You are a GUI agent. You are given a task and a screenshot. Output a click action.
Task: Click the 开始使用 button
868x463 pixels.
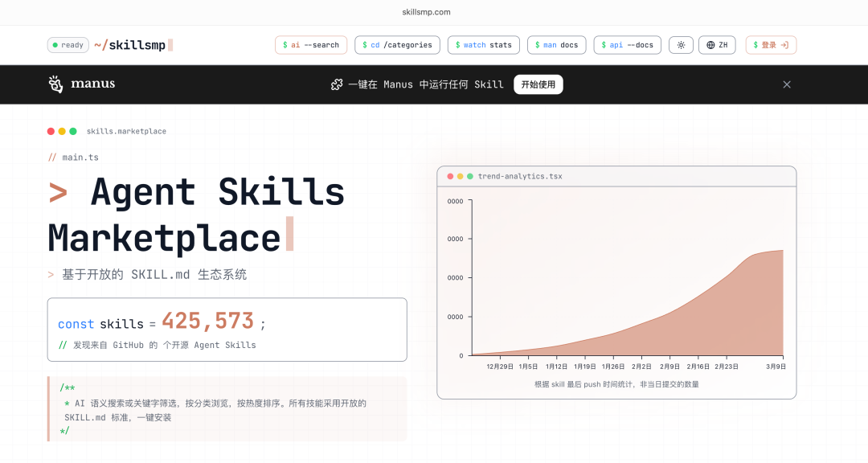538,84
